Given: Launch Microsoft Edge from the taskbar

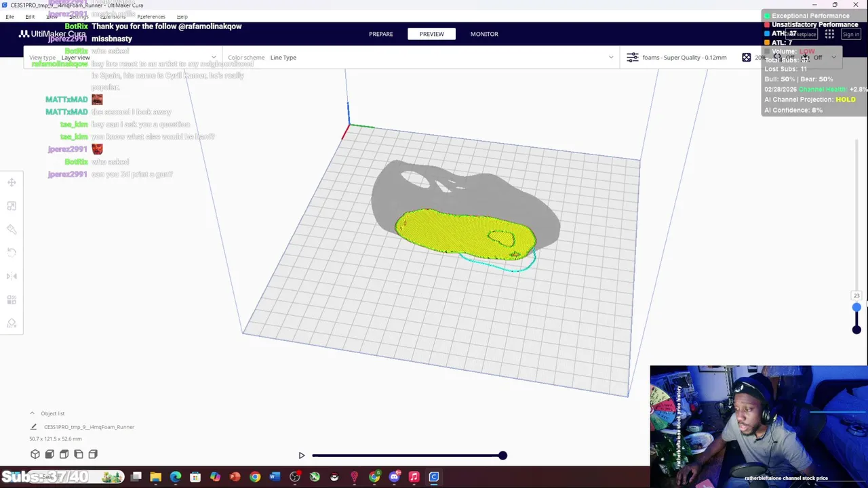Looking at the screenshot, I should coord(176,477).
